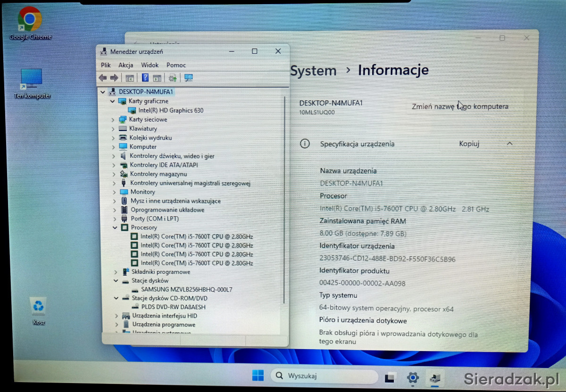Click the Settings gear in the taskbar

pos(413,377)
